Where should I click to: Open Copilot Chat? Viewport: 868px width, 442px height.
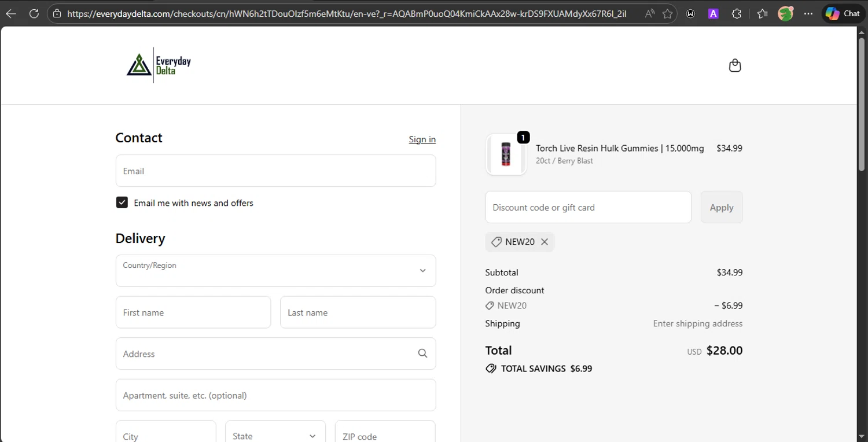tap(843, 13)
